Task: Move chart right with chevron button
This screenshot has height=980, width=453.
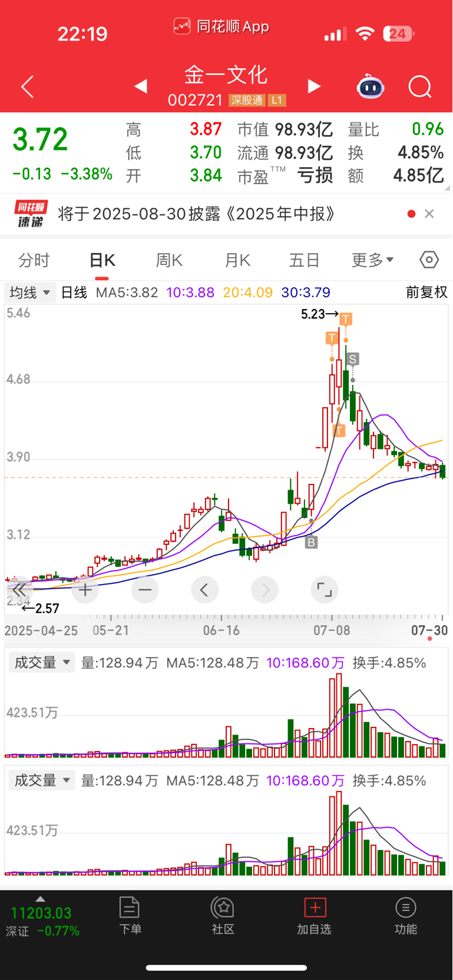Action: coord(265,589)
